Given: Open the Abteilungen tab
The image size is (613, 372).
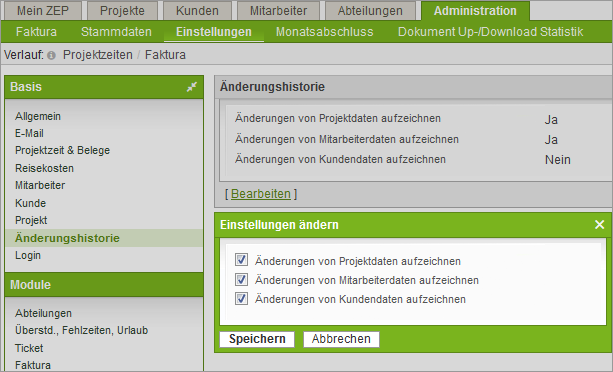Looking at the screenshot, I should 370,11.
